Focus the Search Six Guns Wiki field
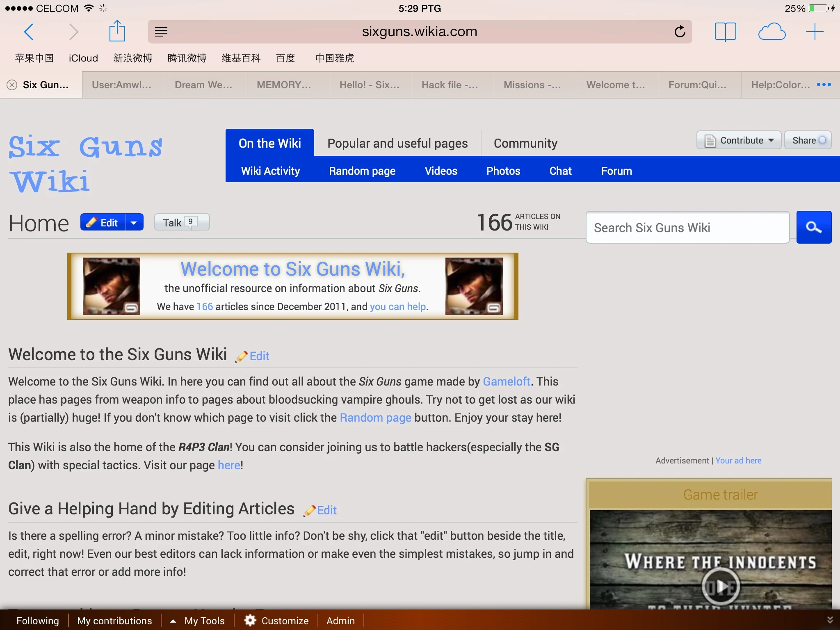Viewport: 840px width, 630px height. [687, 228]
